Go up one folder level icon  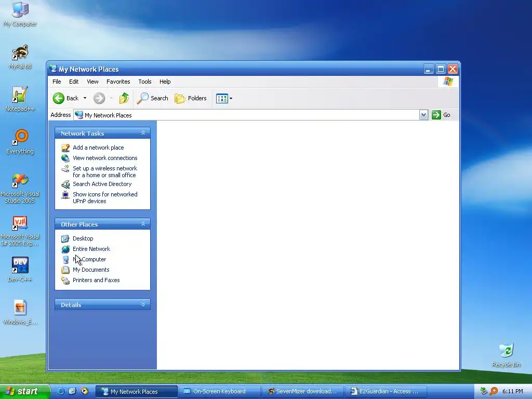[124, 98]
